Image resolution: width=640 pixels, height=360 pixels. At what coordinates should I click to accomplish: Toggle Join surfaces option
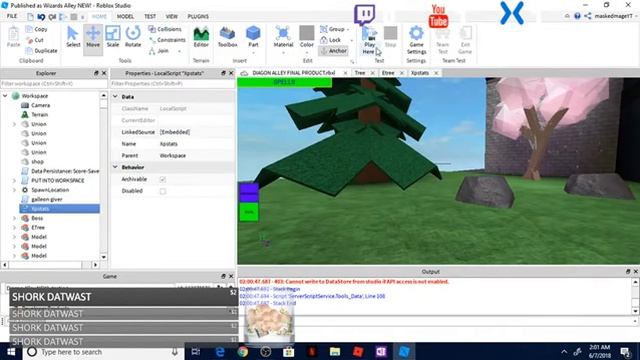[x=159, y=51]
